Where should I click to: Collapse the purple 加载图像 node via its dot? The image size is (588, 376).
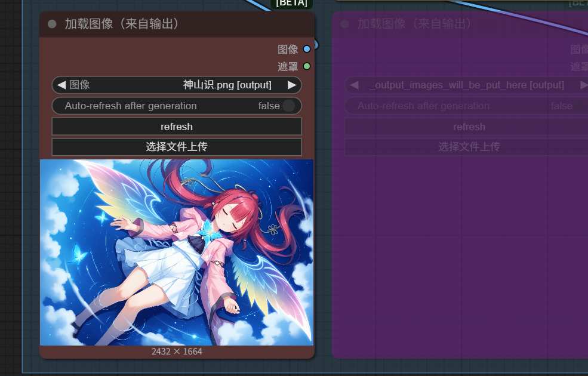point(344,24)
